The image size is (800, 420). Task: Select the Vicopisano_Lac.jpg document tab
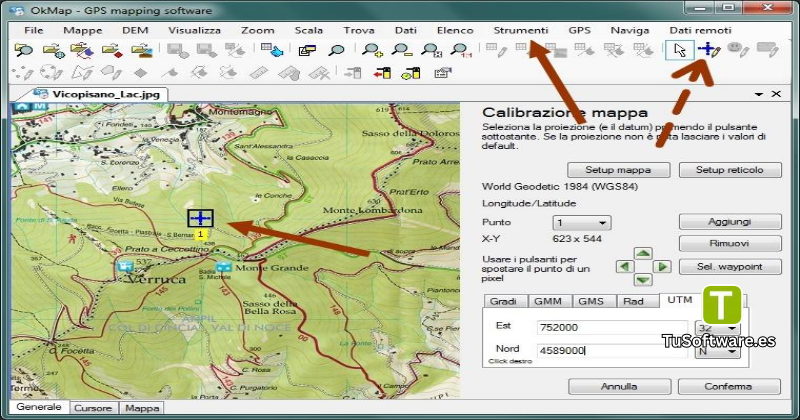click(x=99, y=94)
